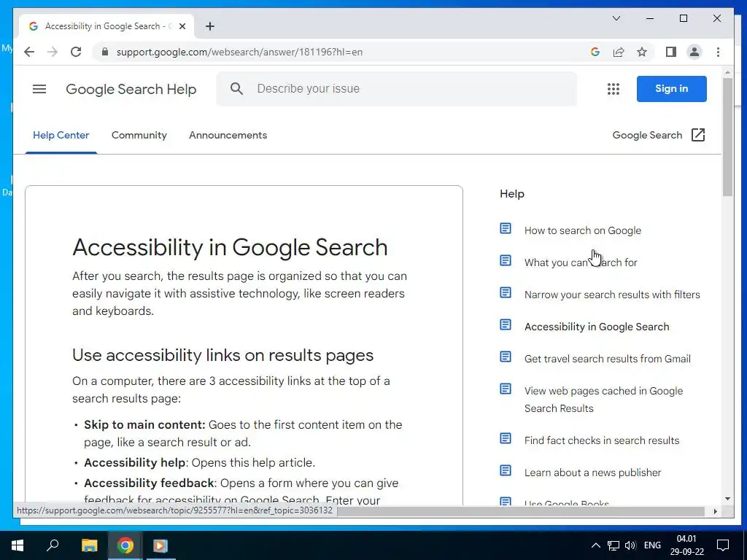Open the Google Search link
The image size is (747, 560).
pyautogui.click(x=647, y=135)
